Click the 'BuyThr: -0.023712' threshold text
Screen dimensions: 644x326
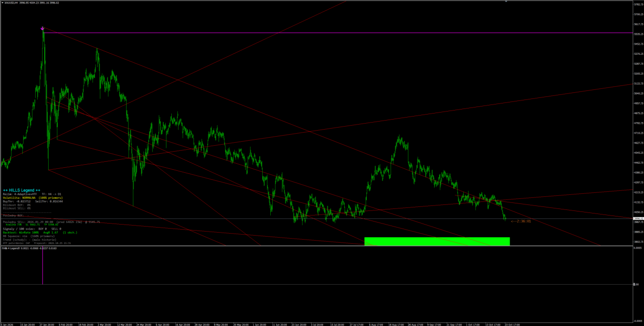click(17, 201)
